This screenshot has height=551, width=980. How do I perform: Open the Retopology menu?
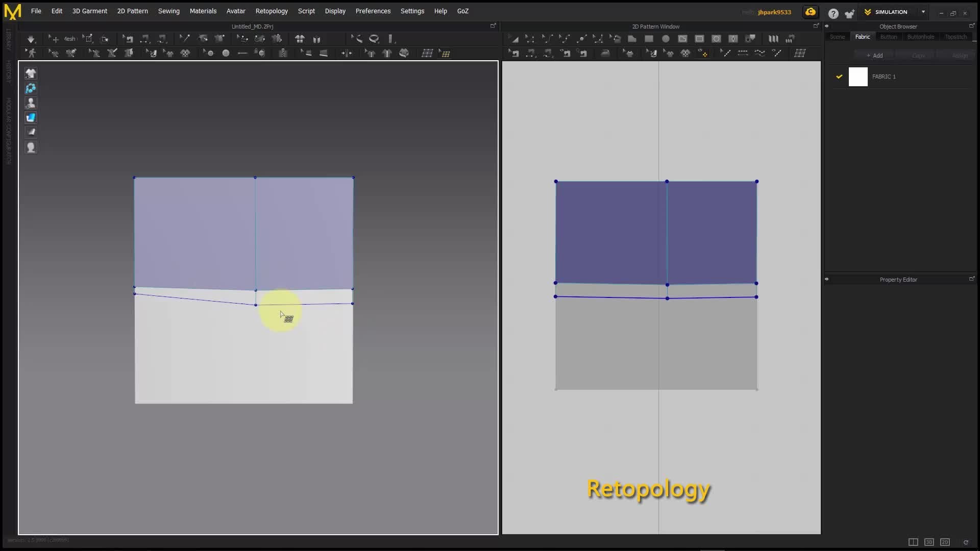272,11
